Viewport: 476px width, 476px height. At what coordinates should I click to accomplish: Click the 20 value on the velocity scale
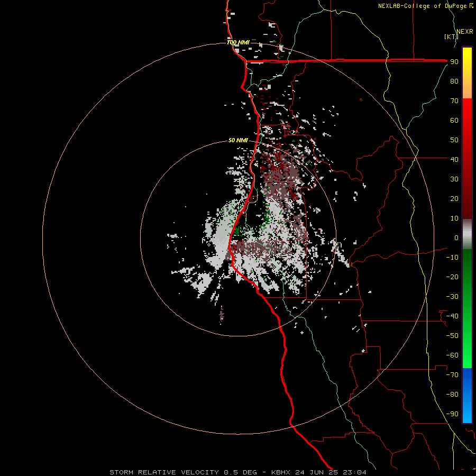[454, 199]
